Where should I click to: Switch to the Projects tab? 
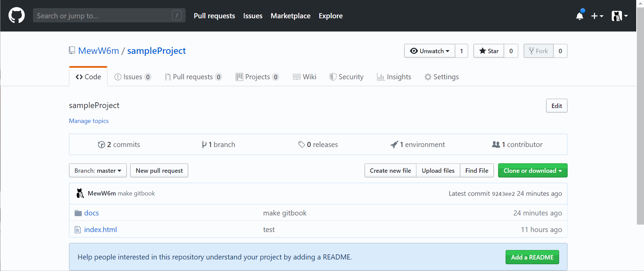tap(257, 77)
